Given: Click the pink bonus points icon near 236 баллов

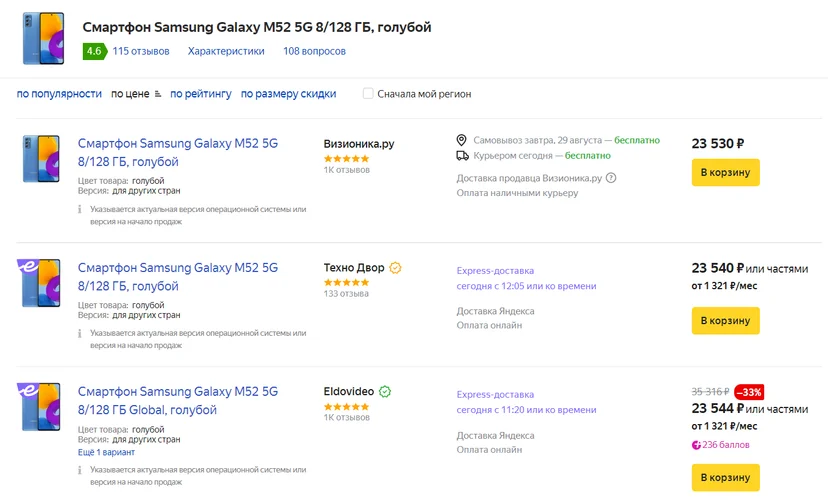Looking at the screenshot, I should click(696, 445).
